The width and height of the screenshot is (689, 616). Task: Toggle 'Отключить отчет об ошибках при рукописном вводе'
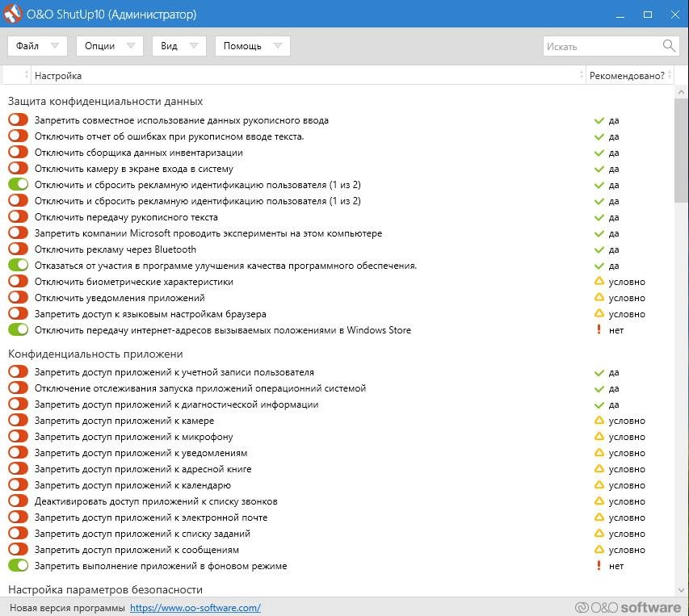pyautogui.click(x=18, y=136)
